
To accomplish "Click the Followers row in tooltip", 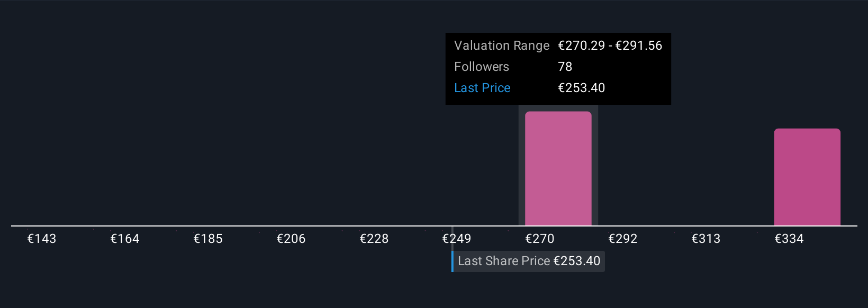I will click(558, 67).
